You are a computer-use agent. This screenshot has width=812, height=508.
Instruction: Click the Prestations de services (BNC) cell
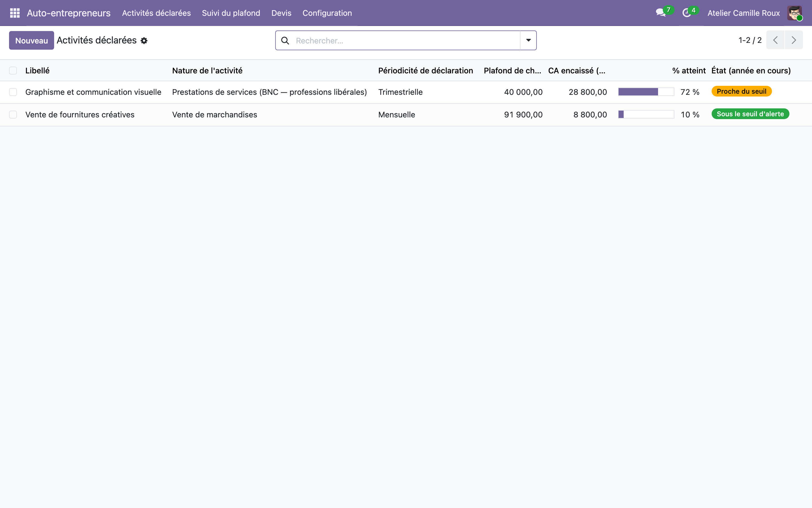click(x=270, y=92)
